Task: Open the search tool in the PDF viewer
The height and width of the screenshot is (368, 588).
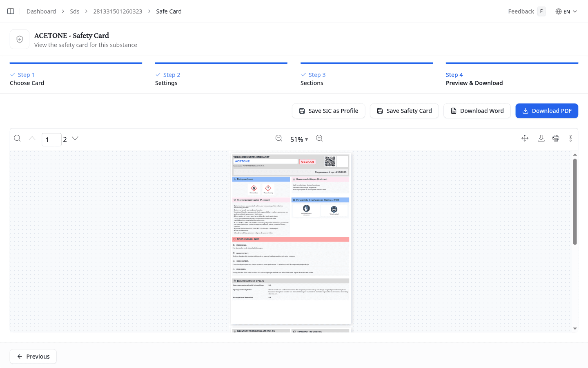Action: click(x=17, y=138)
